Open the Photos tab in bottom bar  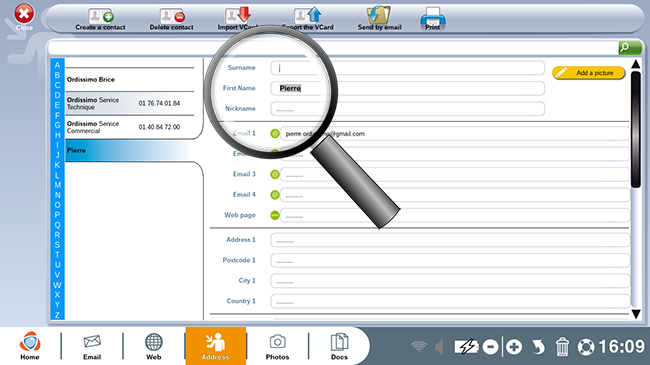coord(277,347)
